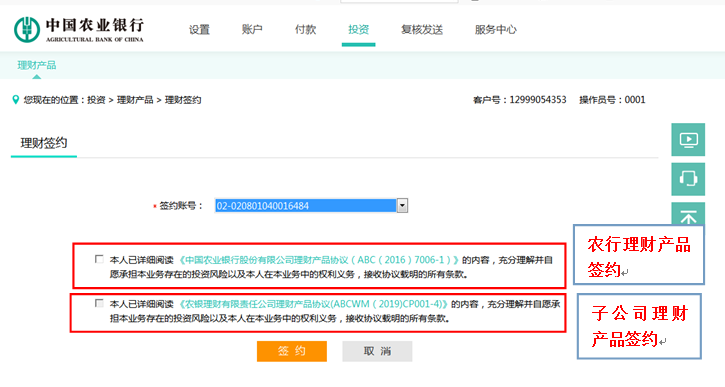
Task: Check the ABCWM(2019)CP001-4 agreement checkbox
Action: [99, 303]
